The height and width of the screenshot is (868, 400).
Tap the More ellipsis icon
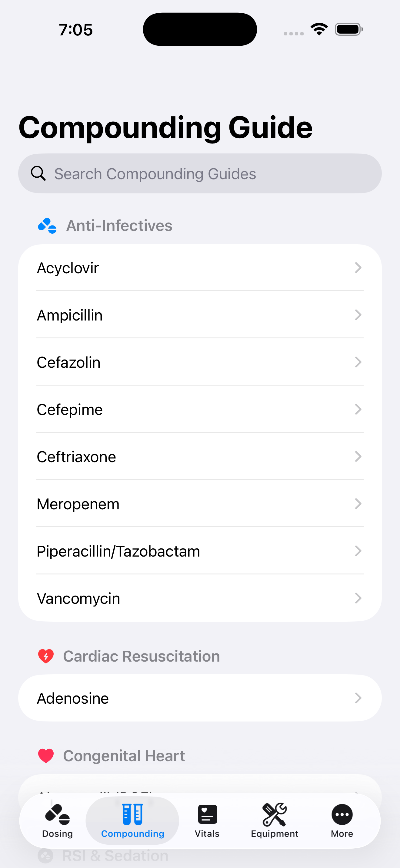pos(342,814)
